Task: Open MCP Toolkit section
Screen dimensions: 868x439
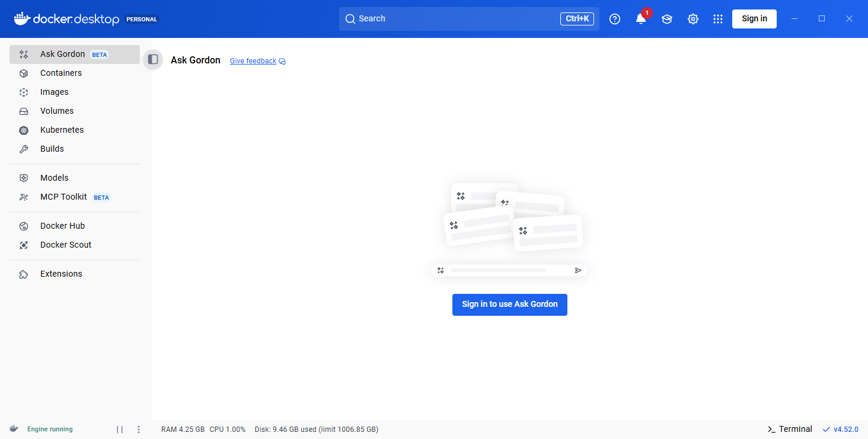Action: [75, 197]
